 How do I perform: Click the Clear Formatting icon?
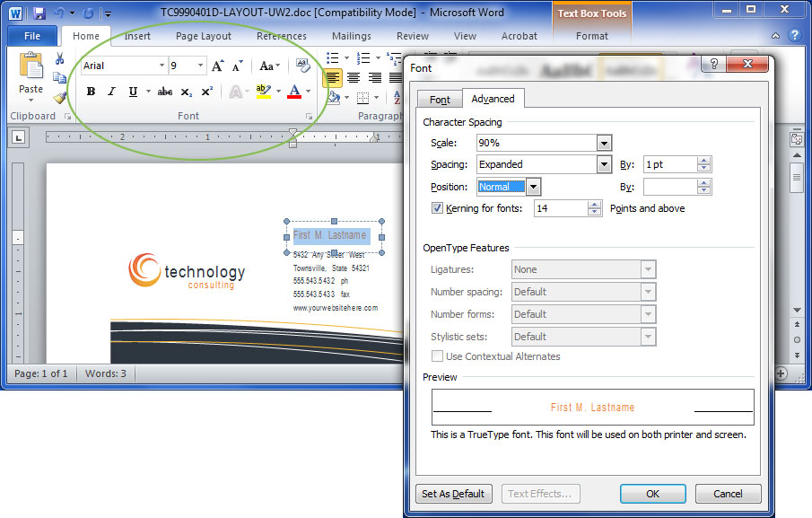tap(302, 66)
